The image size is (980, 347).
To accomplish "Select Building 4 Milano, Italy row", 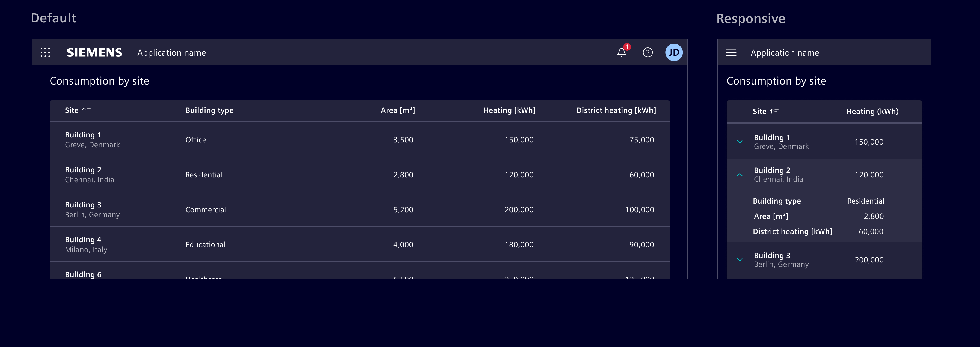I will click(x=360, y=244).
